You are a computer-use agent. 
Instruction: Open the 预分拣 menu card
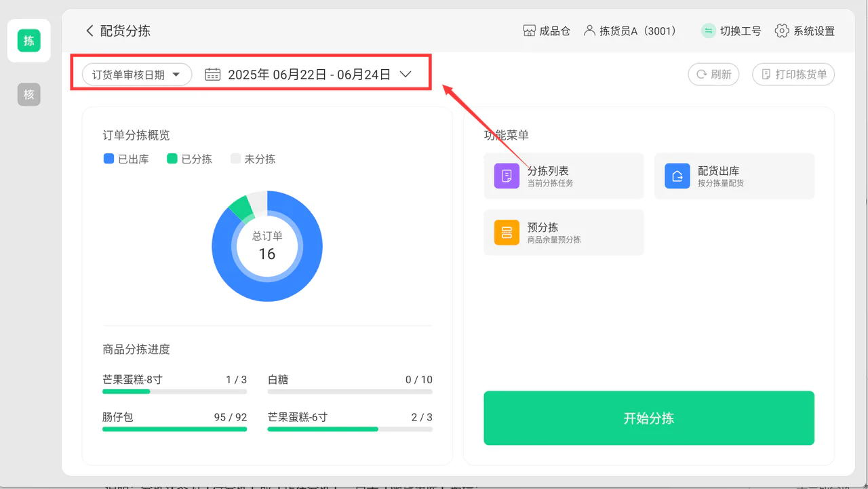pyautogui.click(x=564, y=233)
